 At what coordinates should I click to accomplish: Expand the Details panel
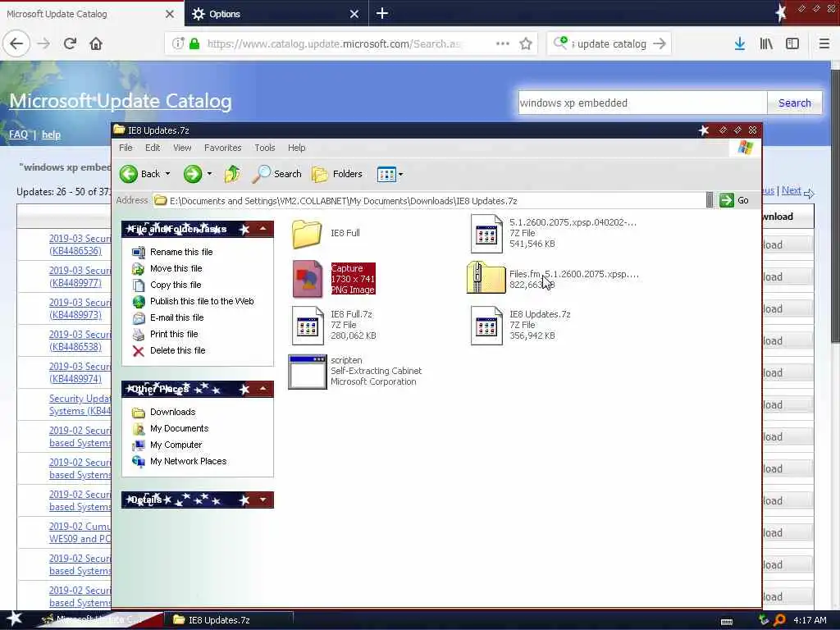click(x=263, y=500)
